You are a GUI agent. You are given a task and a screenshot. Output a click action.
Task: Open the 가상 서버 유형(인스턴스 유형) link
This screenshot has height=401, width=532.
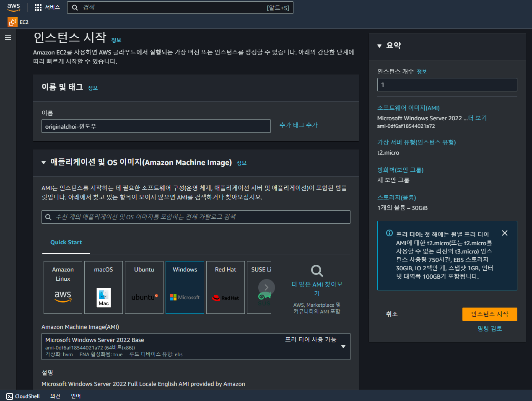click(x=416, y=142)
